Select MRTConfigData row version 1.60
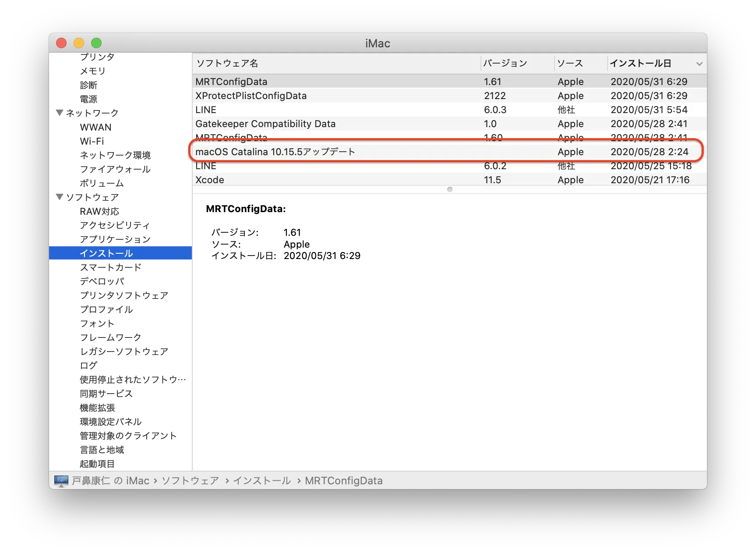This screenshot has width=756, height=554. click(x=449, y=137)
